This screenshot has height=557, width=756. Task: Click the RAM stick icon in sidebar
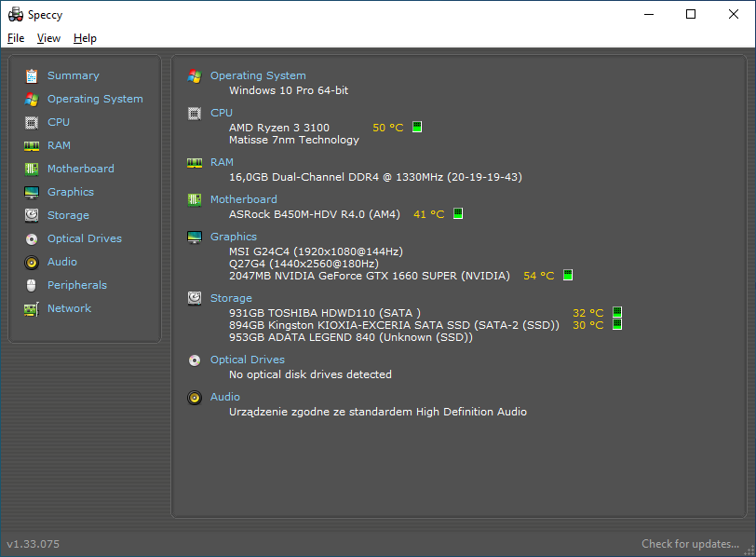(32, 145)
